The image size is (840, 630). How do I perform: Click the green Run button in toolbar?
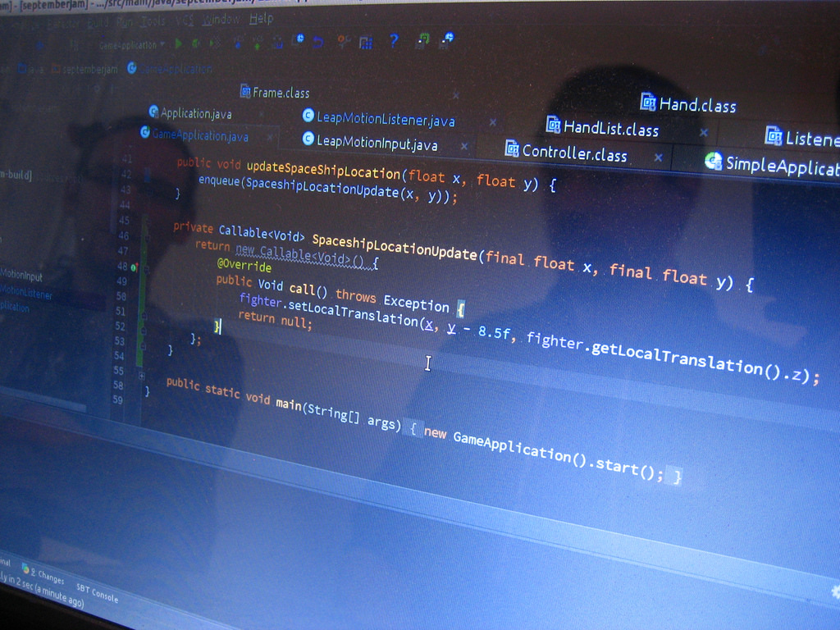(178, 43)
